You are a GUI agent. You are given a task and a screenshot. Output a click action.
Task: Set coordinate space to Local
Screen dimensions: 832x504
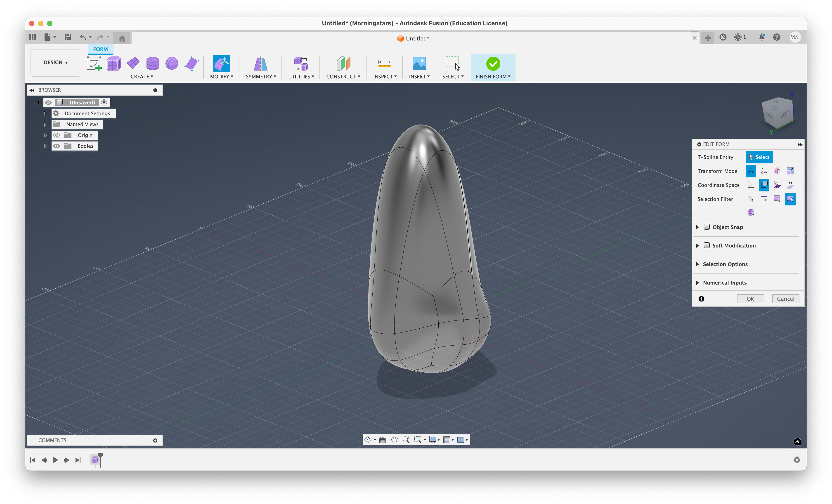777,185
